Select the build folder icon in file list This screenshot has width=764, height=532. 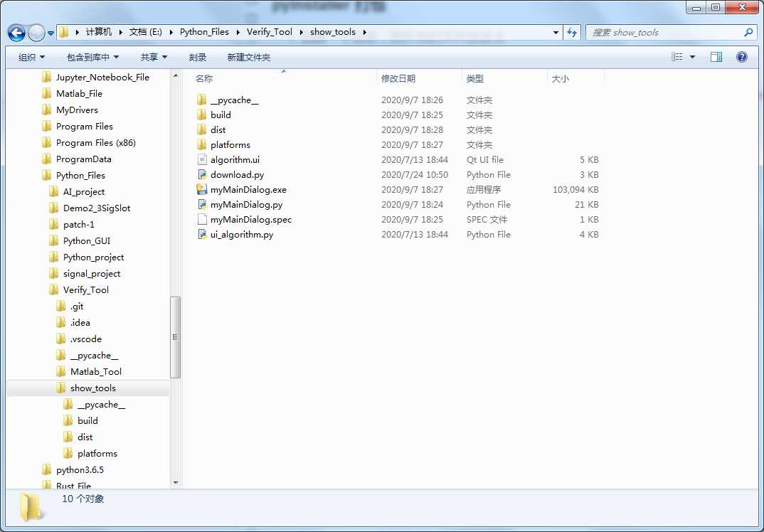click(x=202, y=115)
